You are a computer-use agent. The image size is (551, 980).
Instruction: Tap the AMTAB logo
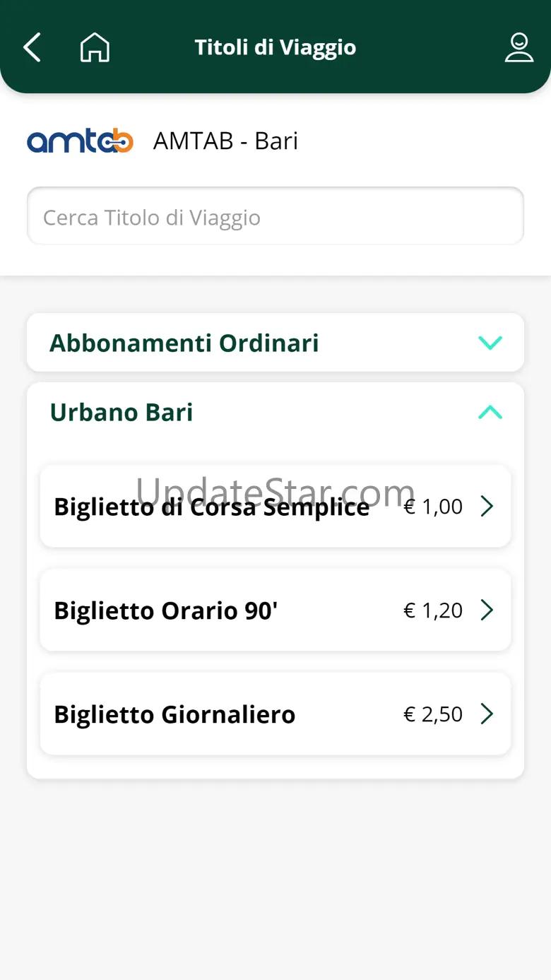pyautogui.click(x=80, y=141)
